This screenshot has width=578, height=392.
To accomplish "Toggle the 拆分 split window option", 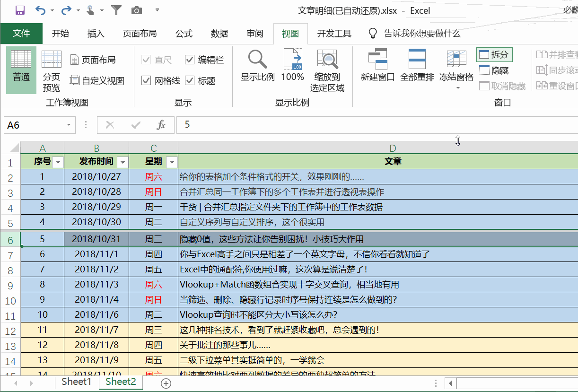I will 494,54.
